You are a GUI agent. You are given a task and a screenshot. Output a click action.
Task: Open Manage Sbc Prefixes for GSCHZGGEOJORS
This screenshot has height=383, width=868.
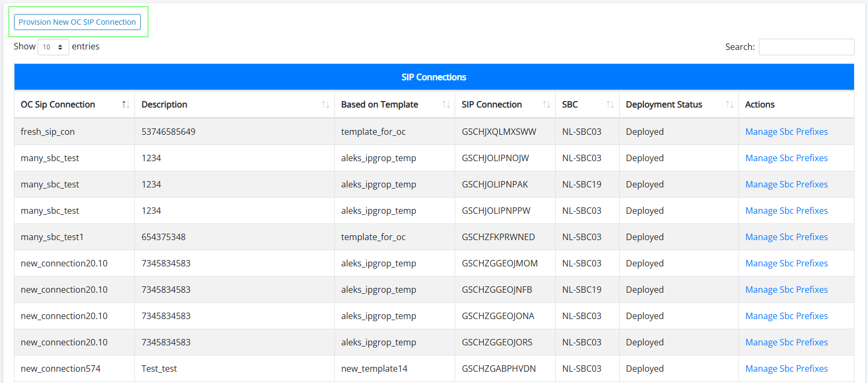pos(786,342)
